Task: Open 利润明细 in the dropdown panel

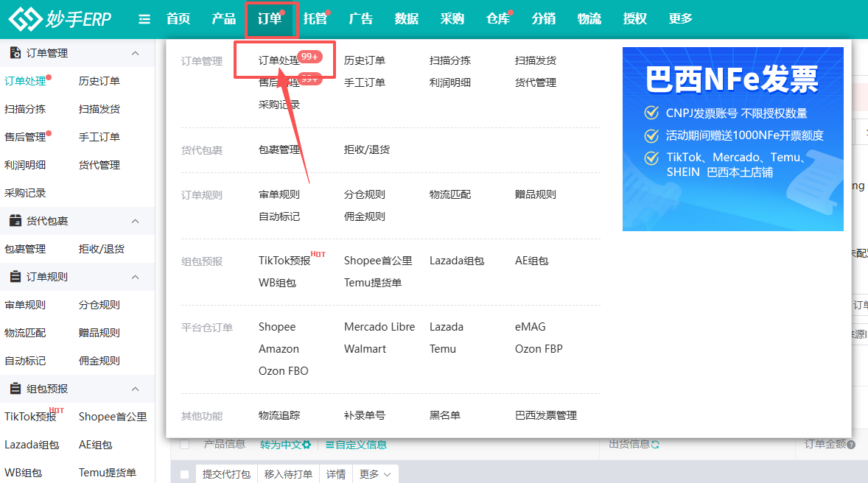Action: [450, 82]
